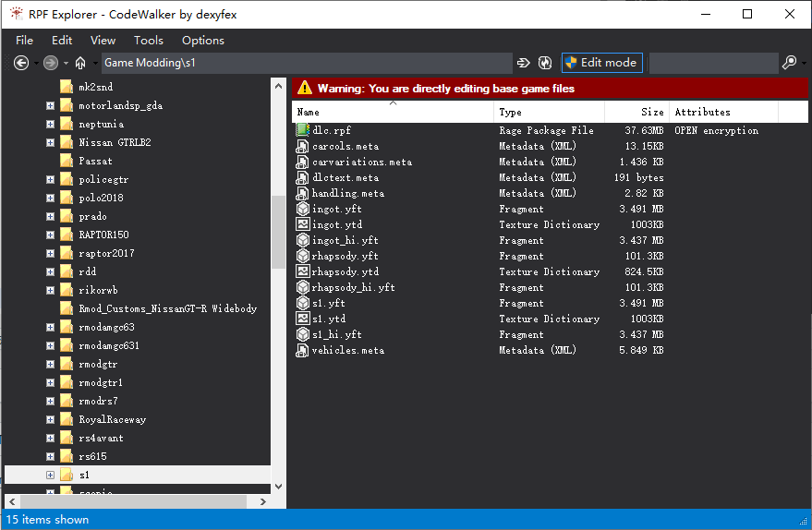Select the Passat folder in tree
The image size is (812, 530).
tap(95, 161)
